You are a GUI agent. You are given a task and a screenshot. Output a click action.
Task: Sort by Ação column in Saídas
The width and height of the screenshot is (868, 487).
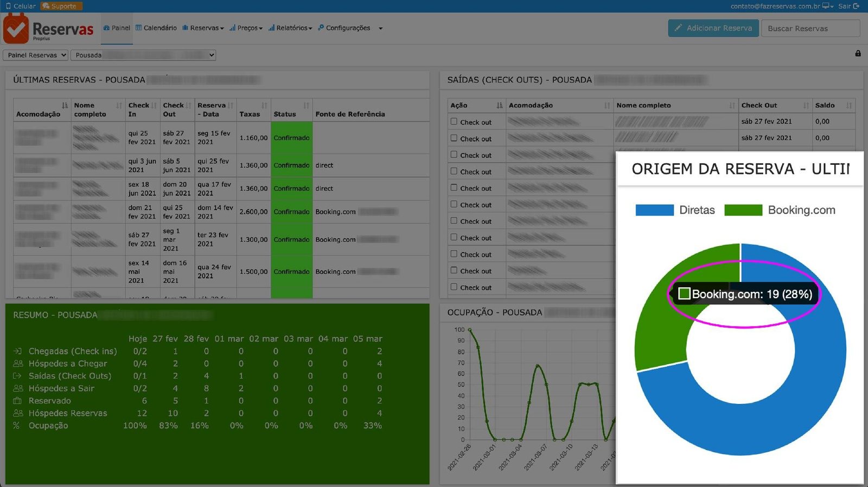coord(500,105)
